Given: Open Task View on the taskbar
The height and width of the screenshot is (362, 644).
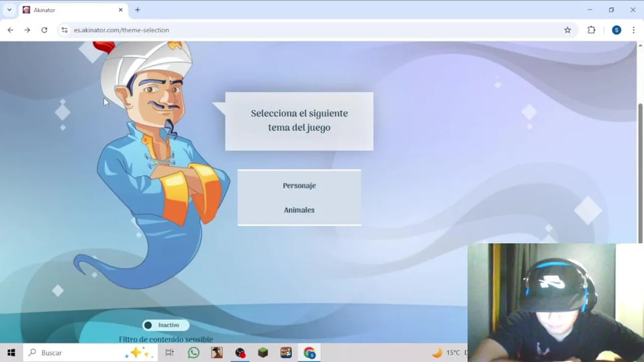Looking at the screenshot, I should pyautogui.click(x=170, y=353).
